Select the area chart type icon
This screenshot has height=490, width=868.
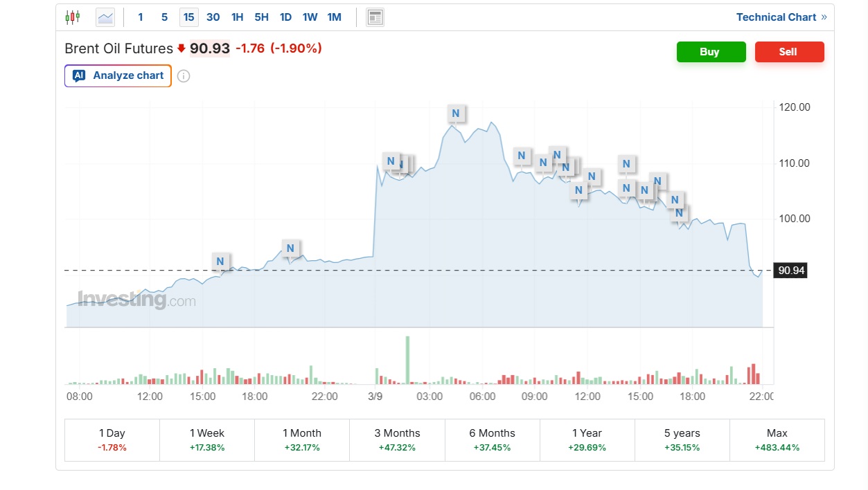pyautogui.click(x=105, y=17)
